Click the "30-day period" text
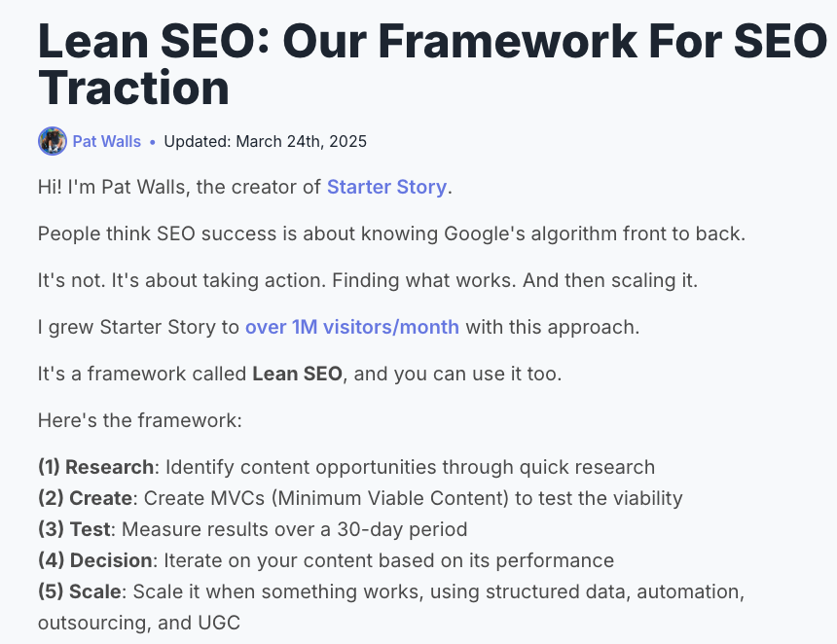 pos(402,529)
